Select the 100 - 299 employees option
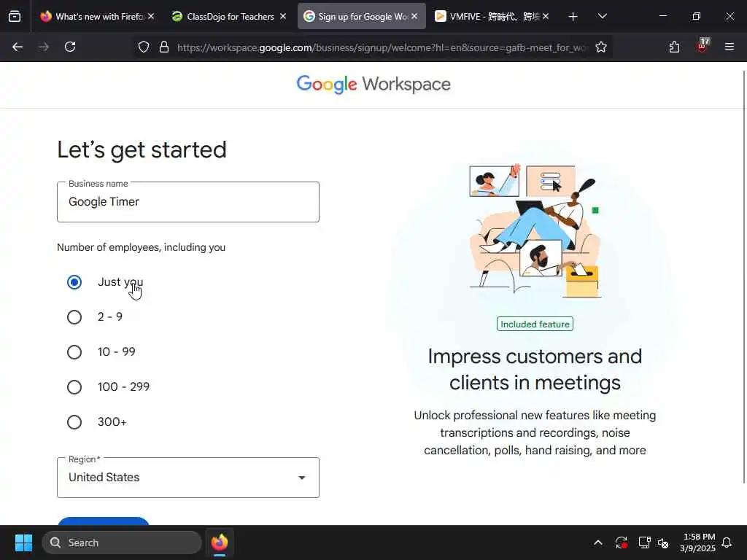This screenshot has height=560, width=747. coord(74,387)
